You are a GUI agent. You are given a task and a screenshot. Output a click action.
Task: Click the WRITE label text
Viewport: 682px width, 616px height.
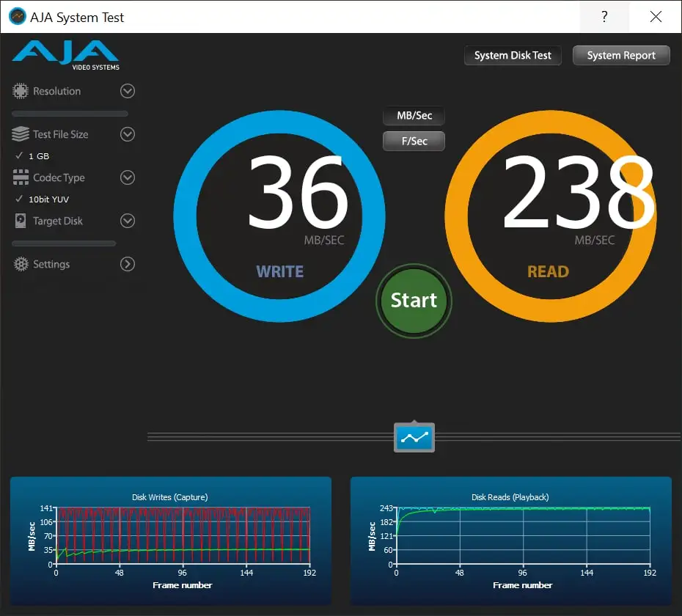pyautogui.click(x=279, y=271)
